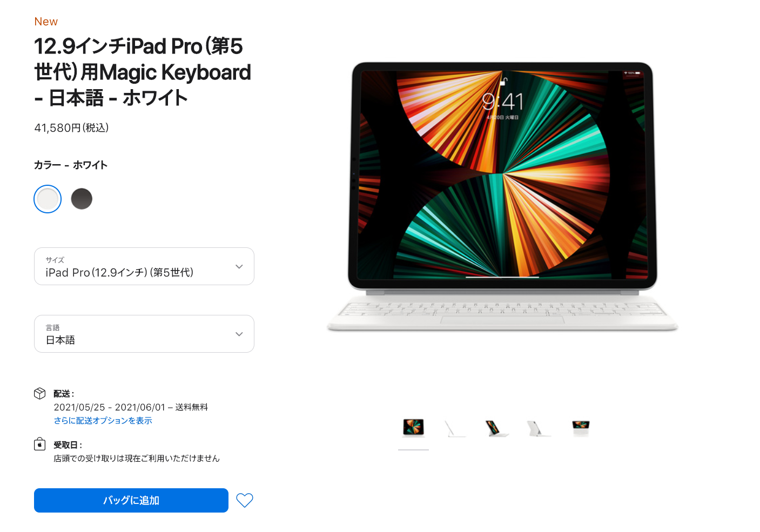Click the product title 12.9インチiPad Pro用Magic Keyboard
The height and width of the screenshot is (532, 760).
tap(143, 72)
